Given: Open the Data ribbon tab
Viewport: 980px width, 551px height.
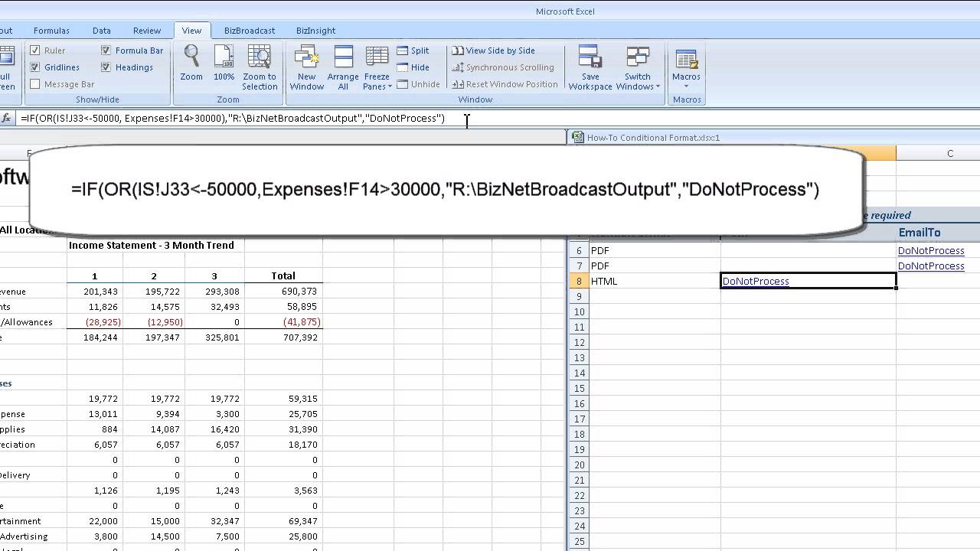Looking at the screenshot, I should point(102,31).
